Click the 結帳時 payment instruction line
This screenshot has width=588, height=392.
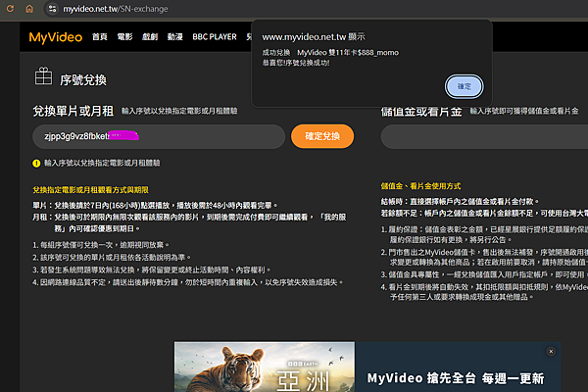click(461, 202)
